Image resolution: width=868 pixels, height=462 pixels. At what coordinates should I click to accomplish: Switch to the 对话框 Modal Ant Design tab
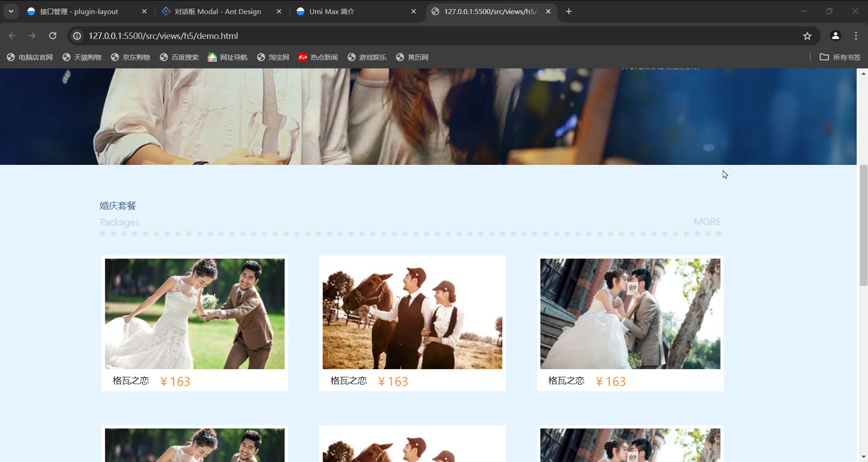pos(217,11)
